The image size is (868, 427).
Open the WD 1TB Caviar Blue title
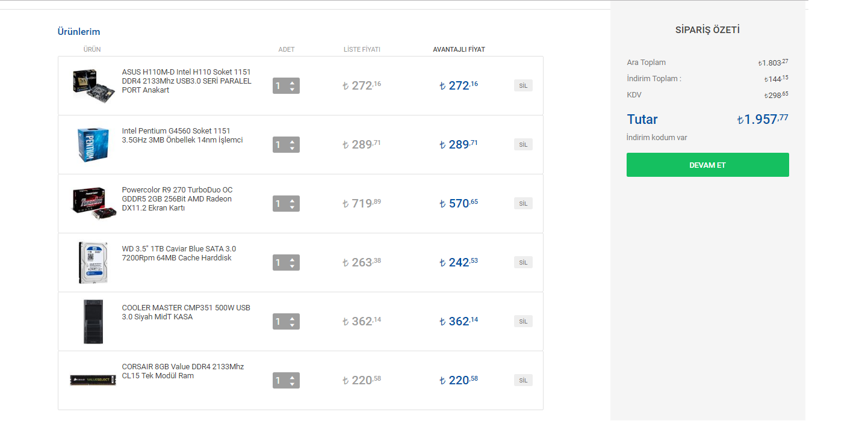click(x=179, y=253)
